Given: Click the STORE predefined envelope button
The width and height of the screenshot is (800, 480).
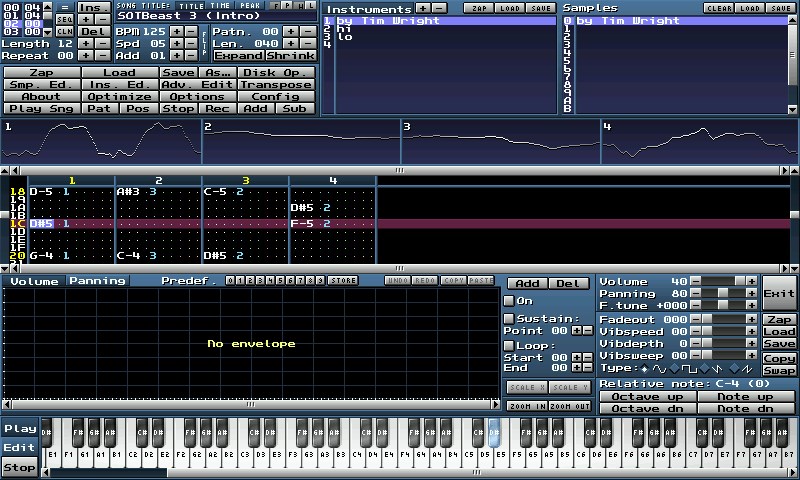Looking at the screenshot, I should pos(343,281).
